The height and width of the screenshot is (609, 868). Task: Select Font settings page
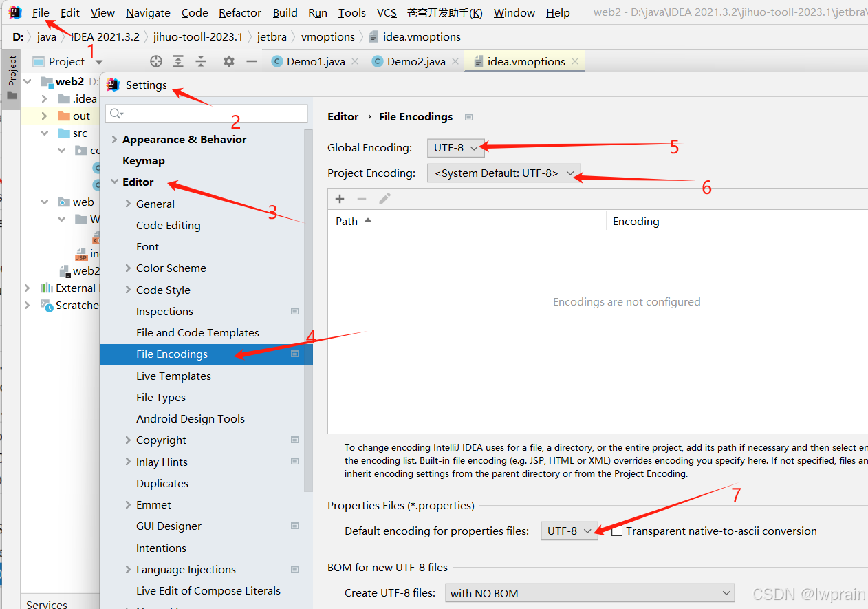click(147, 246)
